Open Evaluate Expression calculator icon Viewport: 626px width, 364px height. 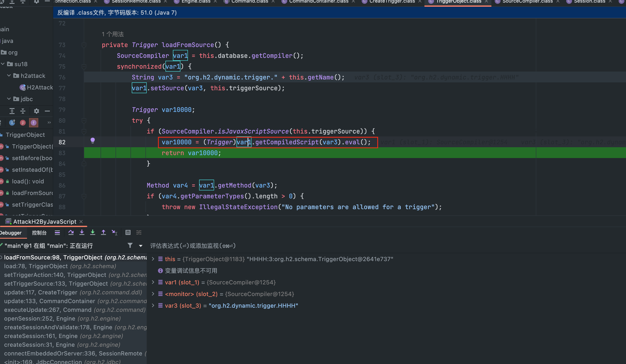tap(128, 233)
